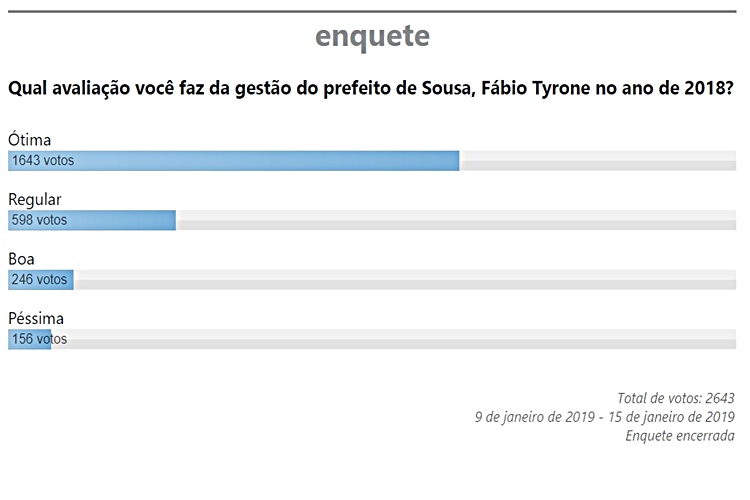Image resolution: width=750 pixels, height=500 pixels.
Task: Click the 'Total de votos: 2643' text
Action: (x=675, y=397)
